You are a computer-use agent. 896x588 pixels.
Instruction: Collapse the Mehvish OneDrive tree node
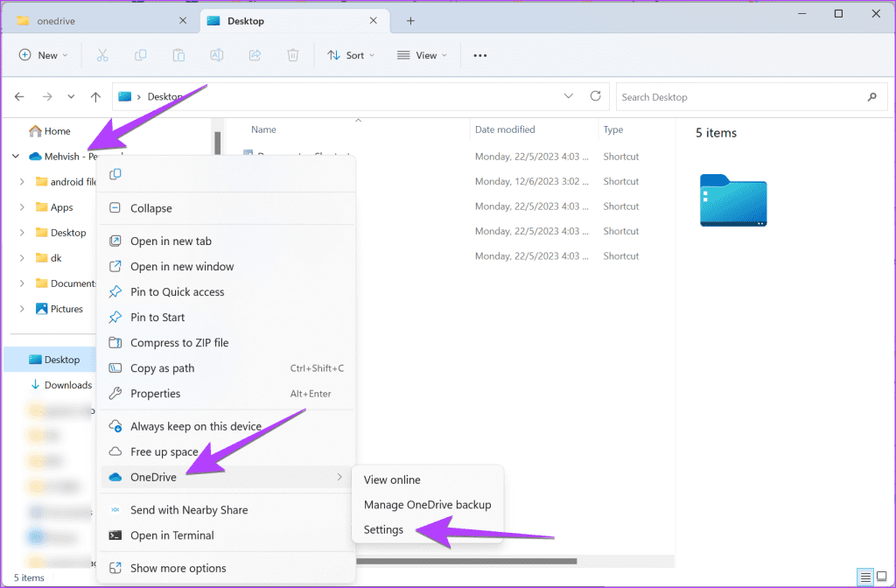tap(15, 157)
